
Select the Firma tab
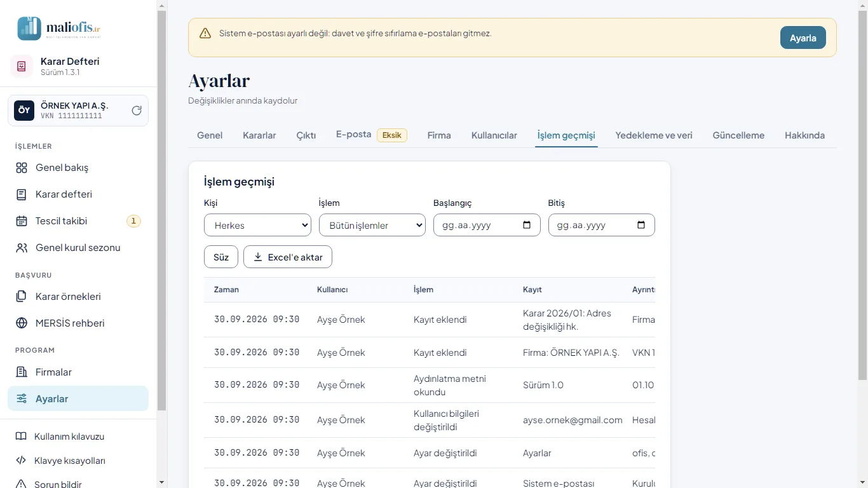click(x=439, y=135)
